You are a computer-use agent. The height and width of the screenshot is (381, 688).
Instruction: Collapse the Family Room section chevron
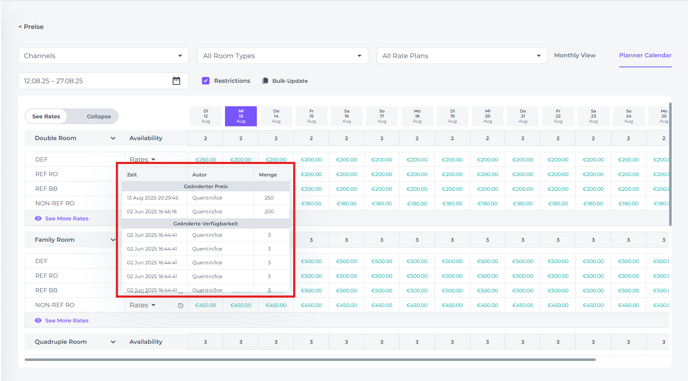click(113, 240)
